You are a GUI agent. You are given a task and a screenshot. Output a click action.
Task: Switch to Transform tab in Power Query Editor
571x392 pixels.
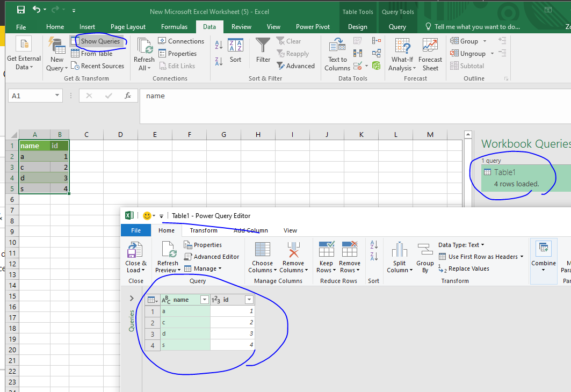[x=204, y=230]
